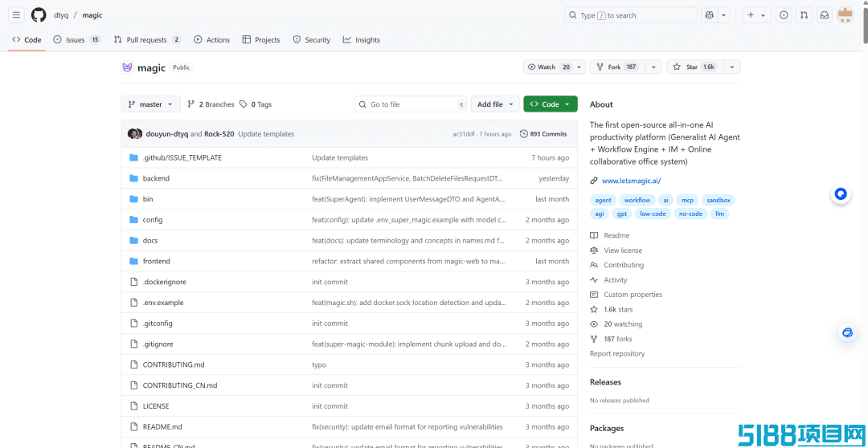868x448 pixels.
Task: Open the .gitignore file
Action: click(x=158, y=344)
